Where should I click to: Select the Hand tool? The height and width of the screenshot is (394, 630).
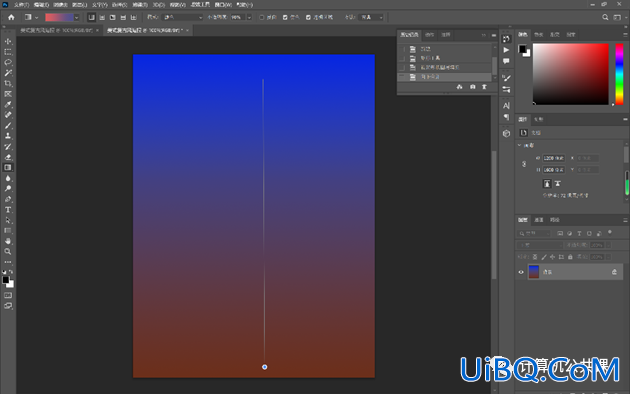(8, 241)
